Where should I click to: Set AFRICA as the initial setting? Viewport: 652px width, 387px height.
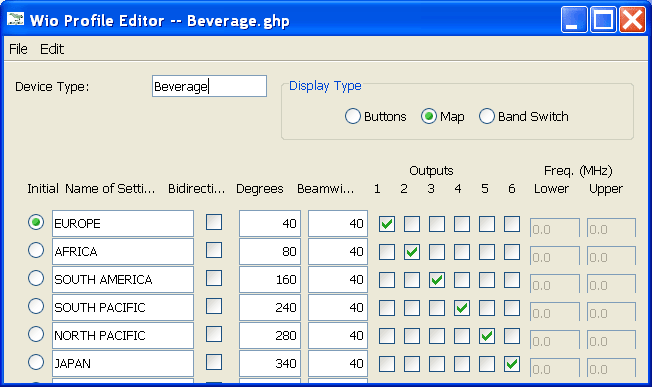tap(36, 250)
